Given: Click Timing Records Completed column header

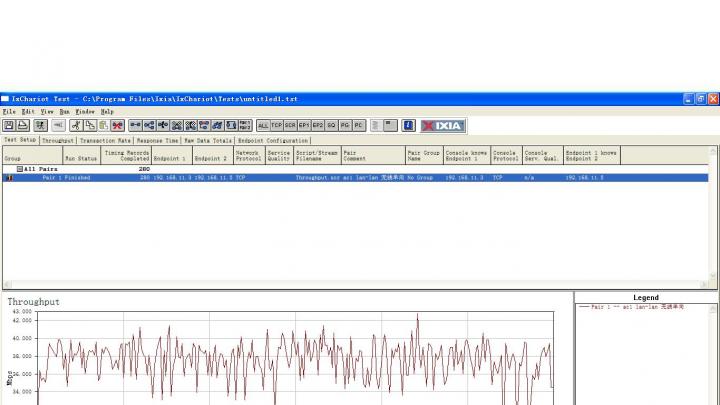Looking at the screenshot, I should 126,155.
